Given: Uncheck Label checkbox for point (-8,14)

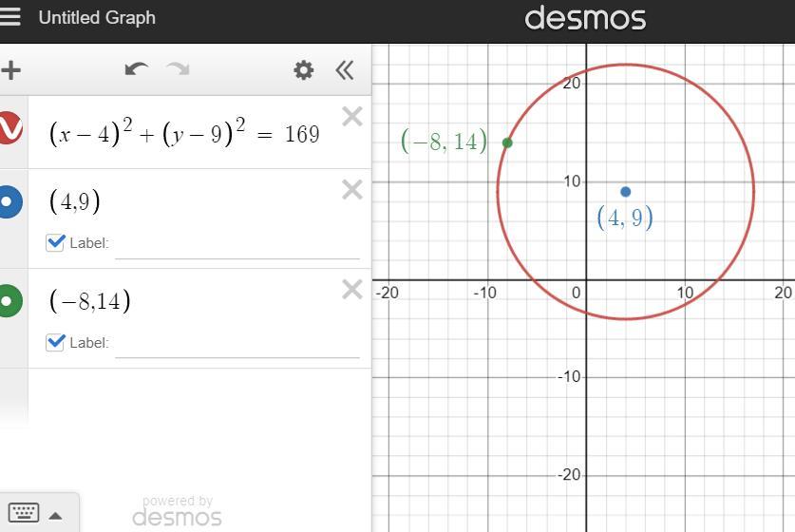Looking at the screenshot, I should coord(55,342).
